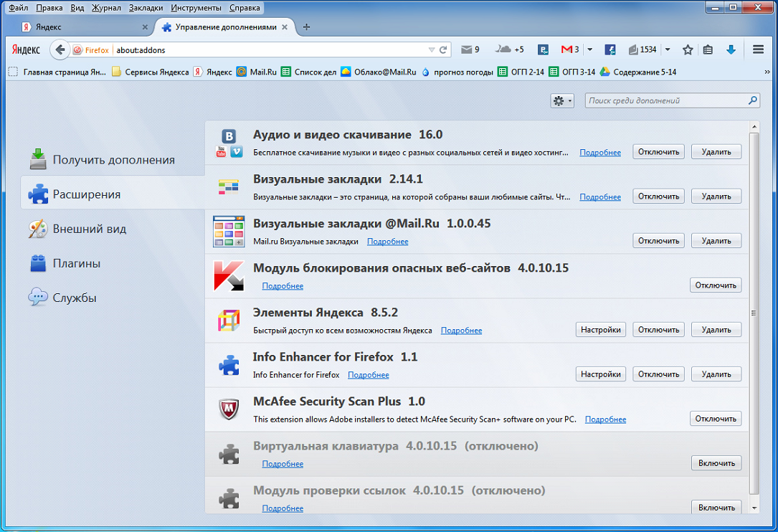This screenshot has height=532, width=778.
Task: Show bookmarks list icon
Action: pyautogui.click(x=708, y=49)
